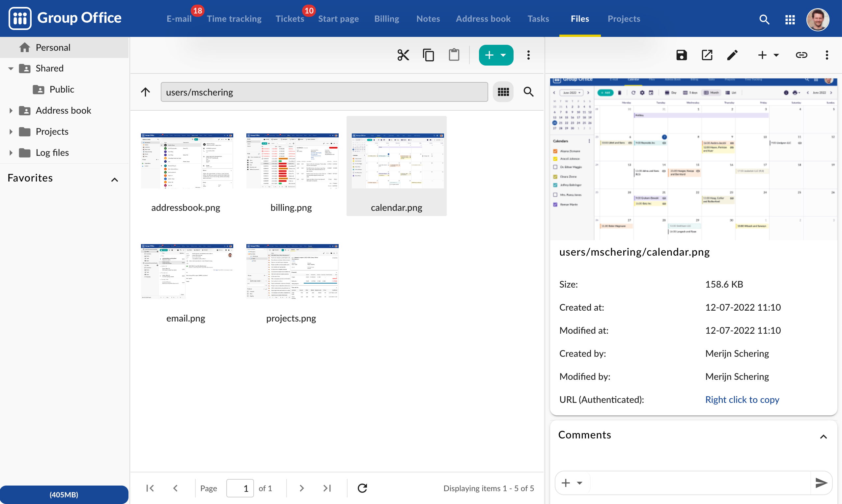
Task: Refresh the file listing
Action: pos(362,488)
